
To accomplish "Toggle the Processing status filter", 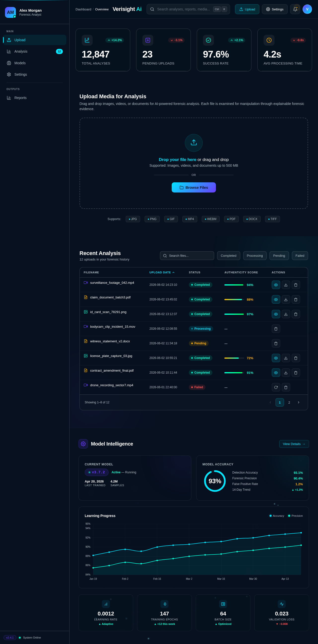I will pyautogui.click(x=255, y=256).
